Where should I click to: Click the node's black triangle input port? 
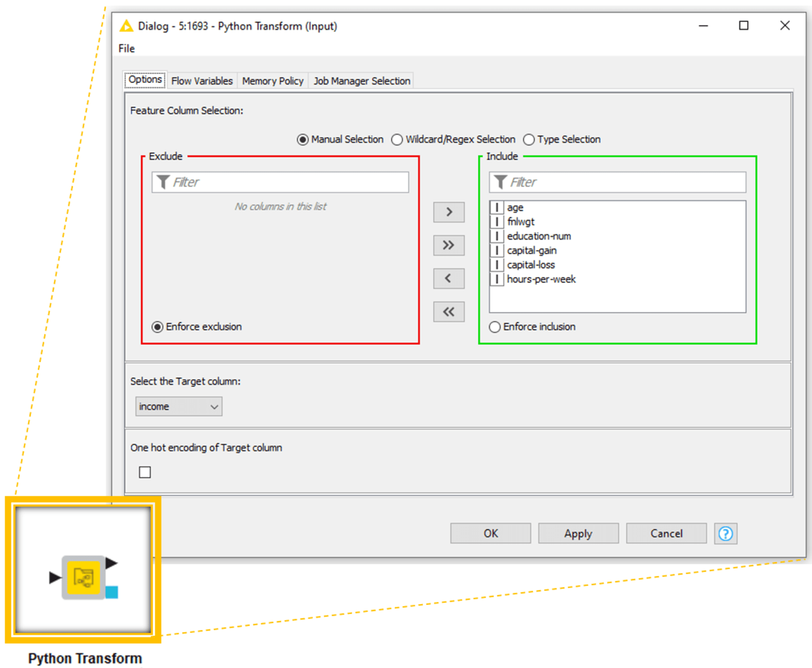tap(55, 578)
